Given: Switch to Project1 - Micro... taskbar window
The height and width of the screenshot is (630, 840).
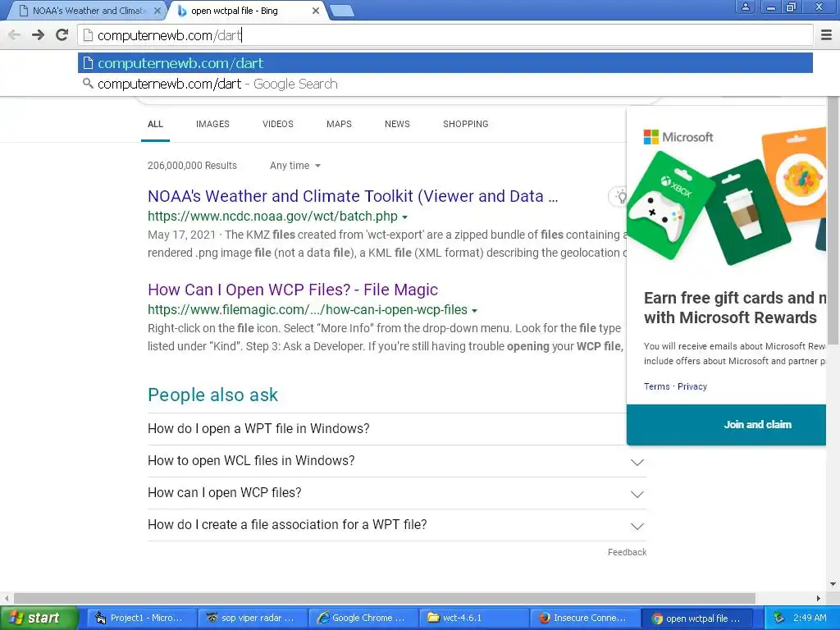Looking at the screenshot, I should [x=141, y=619].
